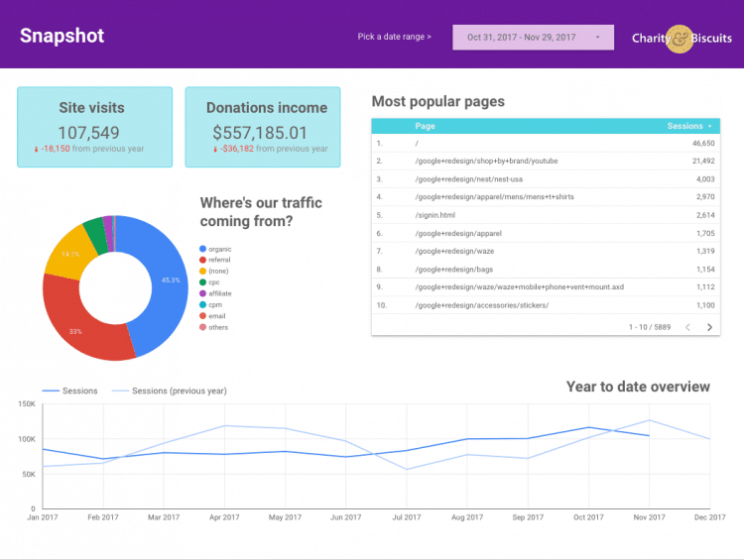Click the Sessions (previous year) legend entry

[169, 391]
